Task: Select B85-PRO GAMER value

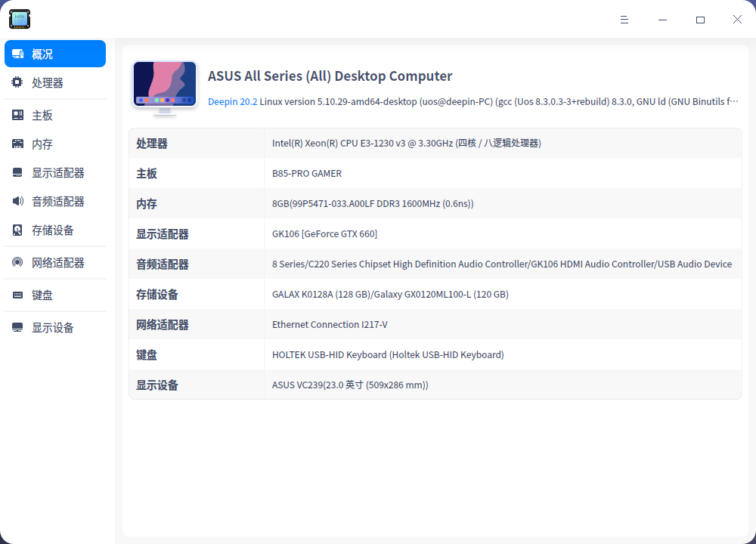Action: [307, 174]
